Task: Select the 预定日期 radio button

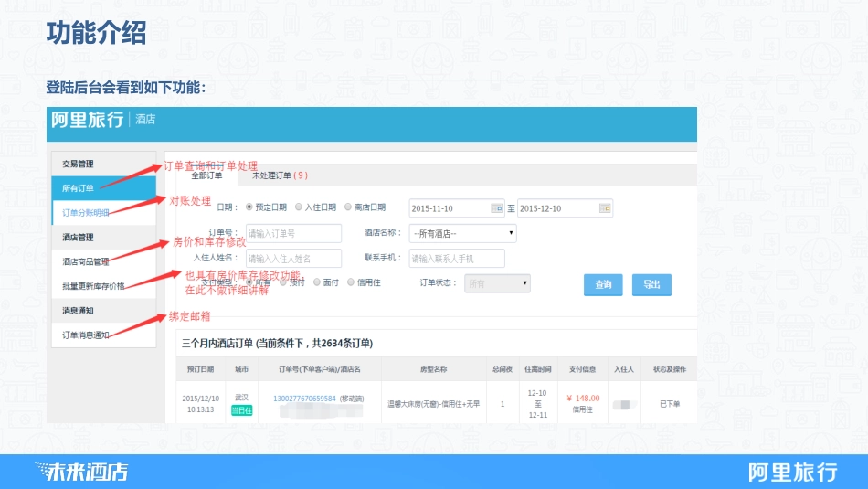Action: pyautogui.click(x=249, y=207)
